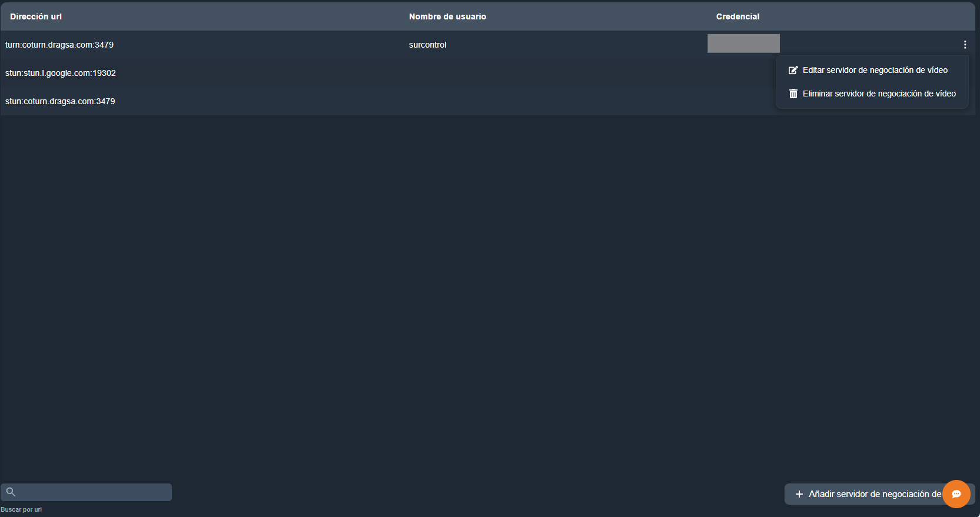Click empty username cell in stun.l.google.com row
Viewport: 980px width, 517px height.
[447, 73]
